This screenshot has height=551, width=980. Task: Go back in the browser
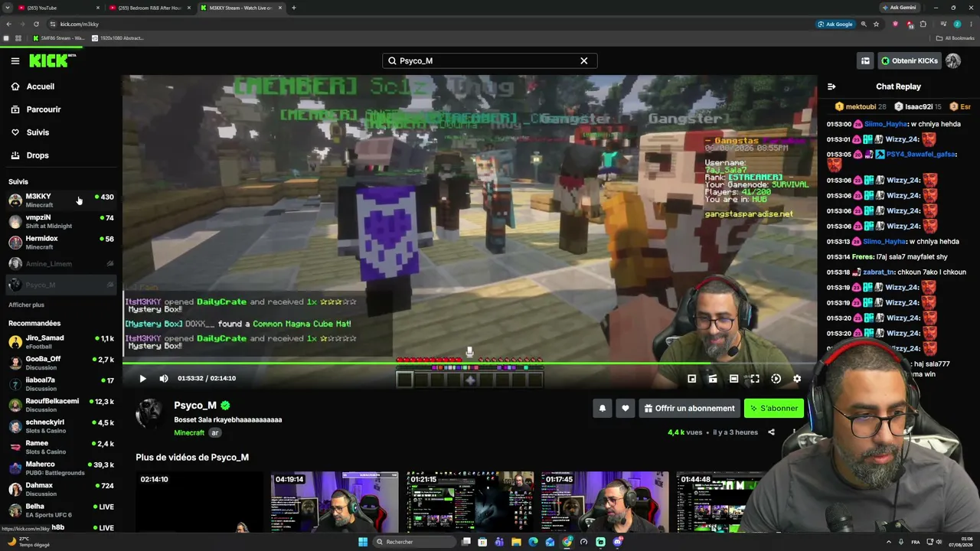8,24
